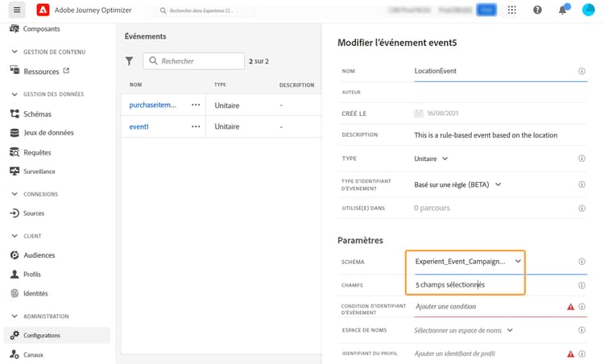Open the app switcher grid
The image size is (604, 364).
coord(512,10)
